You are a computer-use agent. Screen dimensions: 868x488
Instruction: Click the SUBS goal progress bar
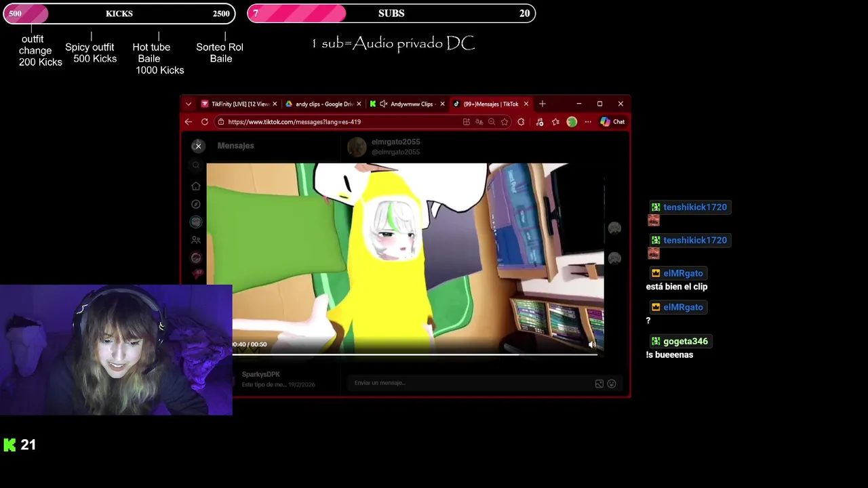click(x=391, y=14)
